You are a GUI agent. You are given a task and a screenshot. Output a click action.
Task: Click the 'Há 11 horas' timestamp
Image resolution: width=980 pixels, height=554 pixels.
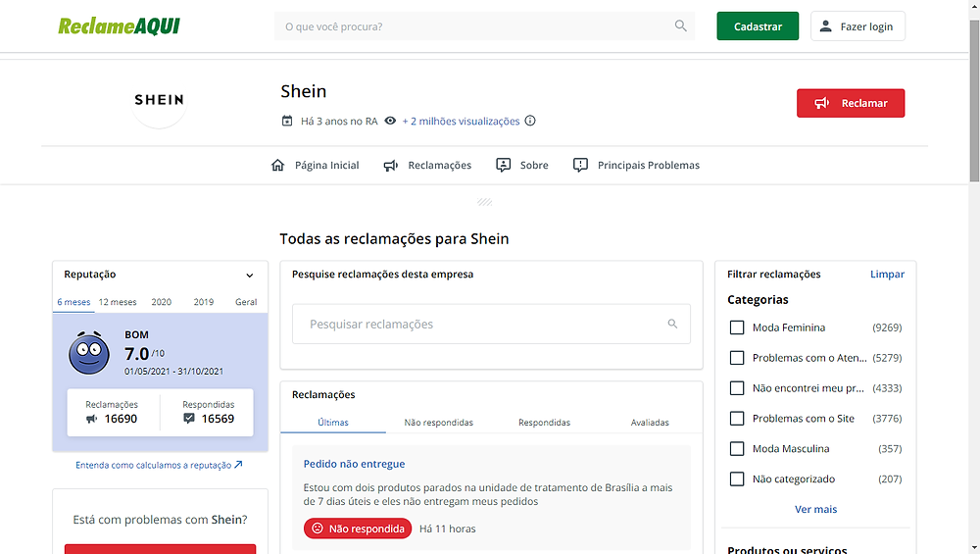448,529
